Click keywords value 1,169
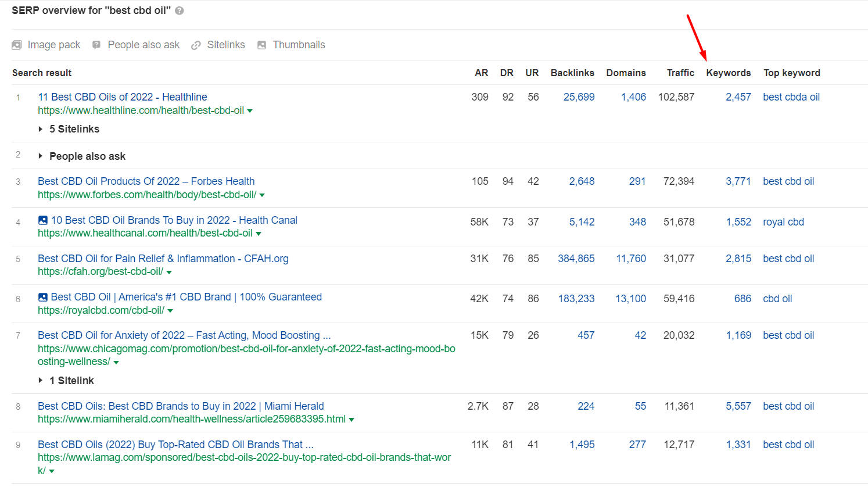Viewport: 868px width, 487px height. [x=738, y=335]
